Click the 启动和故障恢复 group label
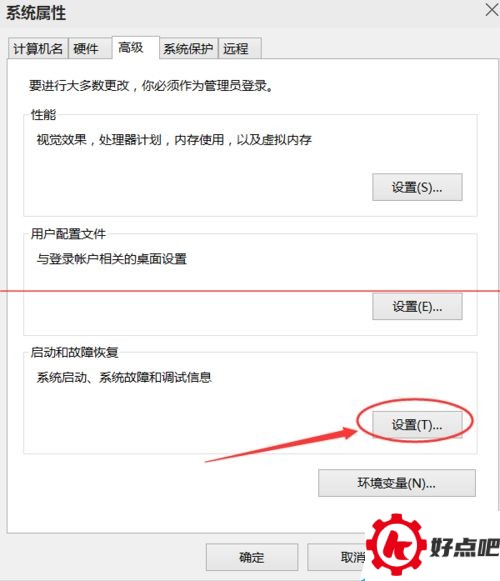 pos(74,352)
